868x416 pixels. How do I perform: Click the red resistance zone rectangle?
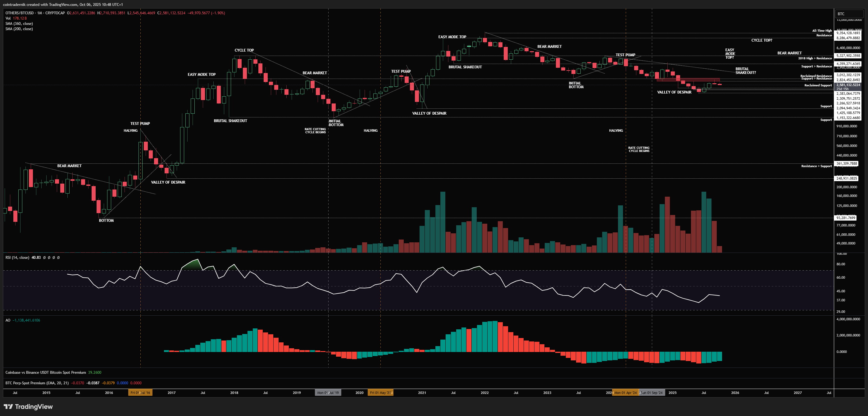point(688,80)
